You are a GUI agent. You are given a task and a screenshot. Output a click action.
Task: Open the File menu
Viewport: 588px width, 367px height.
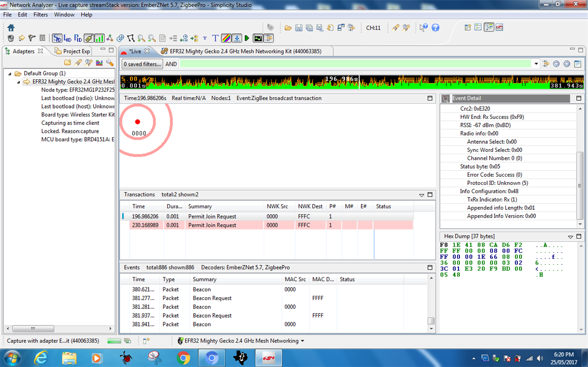[8, 15]
